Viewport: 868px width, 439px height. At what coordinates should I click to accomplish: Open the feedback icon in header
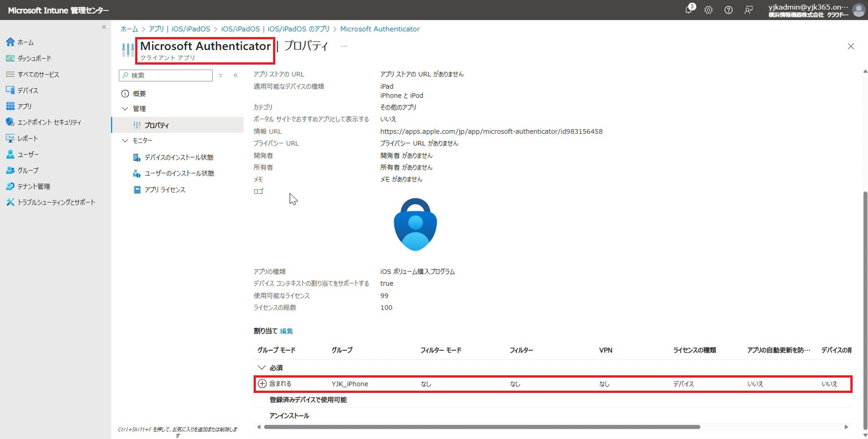pyautogui.click(x=749, y=10)
